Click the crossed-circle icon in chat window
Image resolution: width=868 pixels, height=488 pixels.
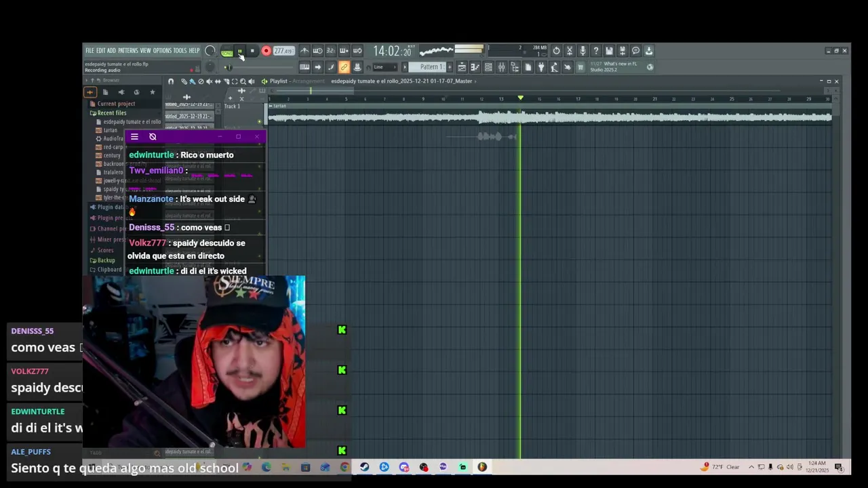153,137
